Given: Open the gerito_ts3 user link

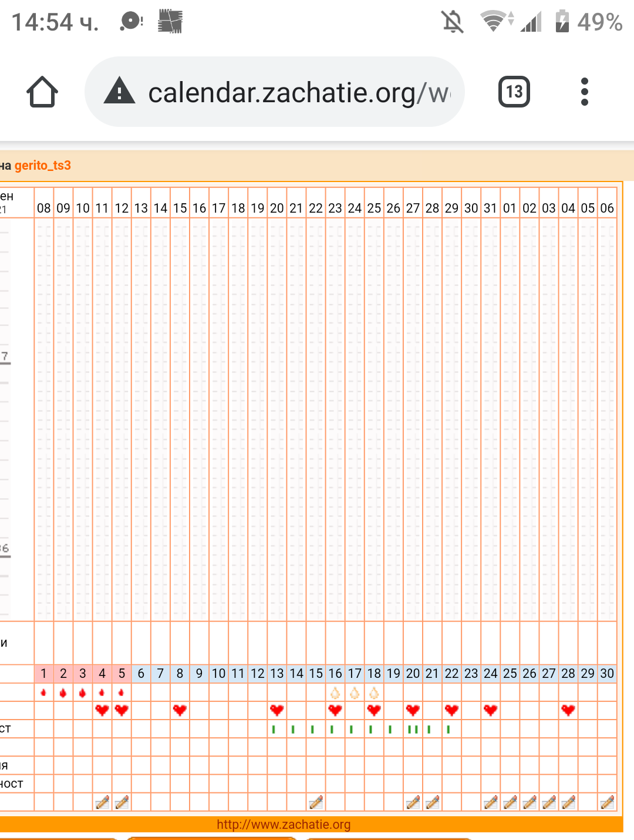Looking at the screenshot, I should [43, 165].
